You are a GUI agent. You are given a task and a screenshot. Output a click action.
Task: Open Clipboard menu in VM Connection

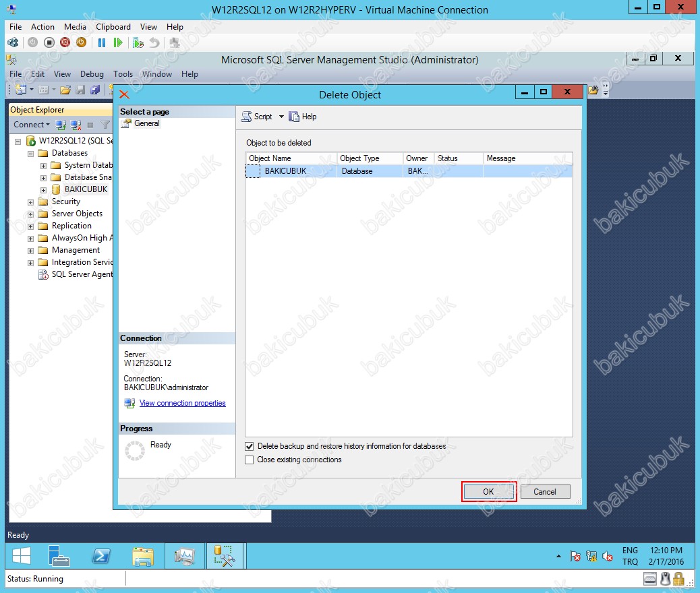pos(113,27)
